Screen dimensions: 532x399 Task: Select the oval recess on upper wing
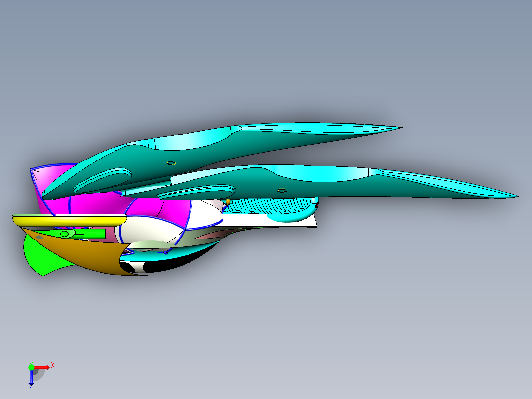click(103, 180)
